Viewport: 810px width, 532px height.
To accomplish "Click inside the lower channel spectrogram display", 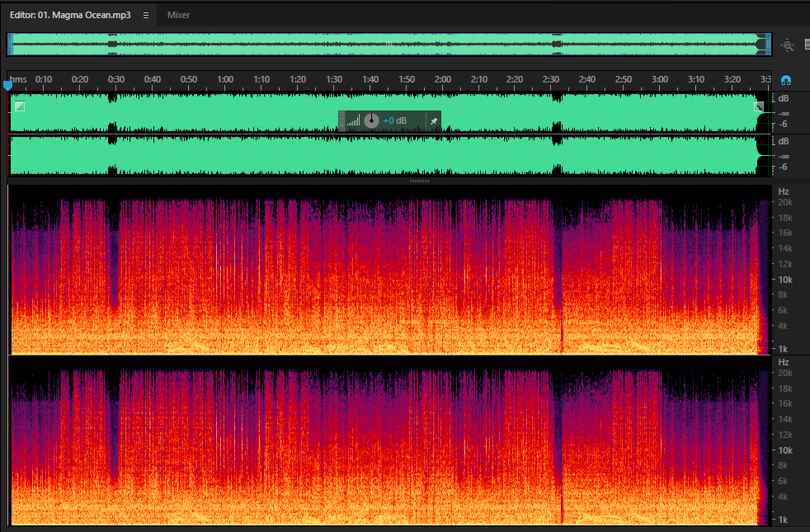I will (x=390, y=441).
